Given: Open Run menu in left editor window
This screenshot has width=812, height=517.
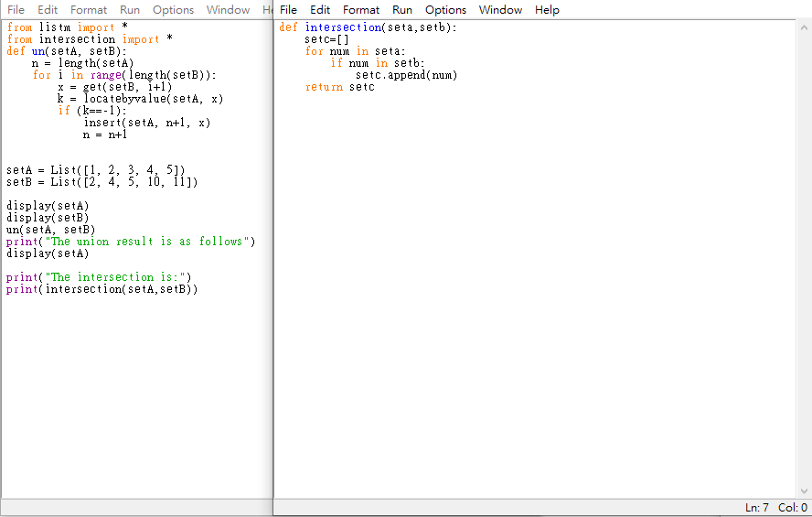Looking at the screenshot, I should 130,10.
